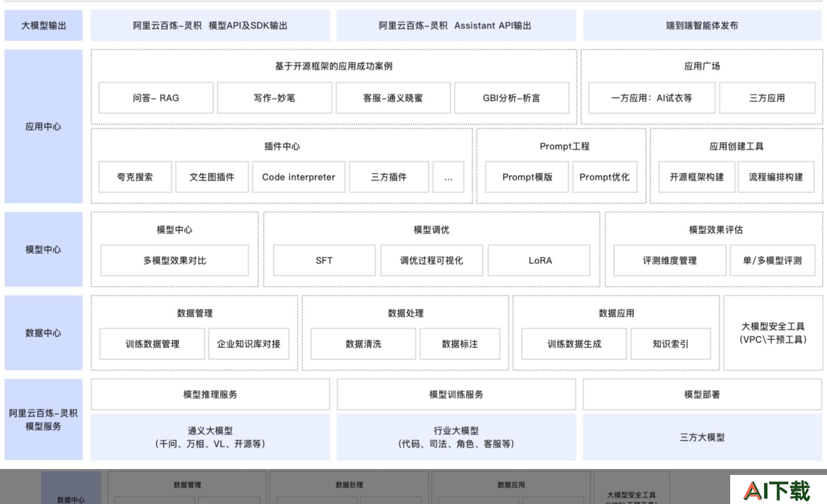Viewport: 827px width, 504px height.
Task: Select the 通义大模型 block
Action: pyautogui.click(x=210, y=437)
